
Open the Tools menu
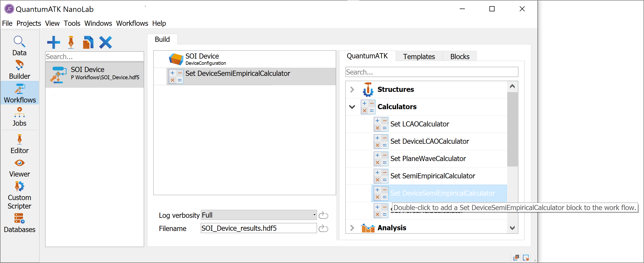click(x=72, y=23)
